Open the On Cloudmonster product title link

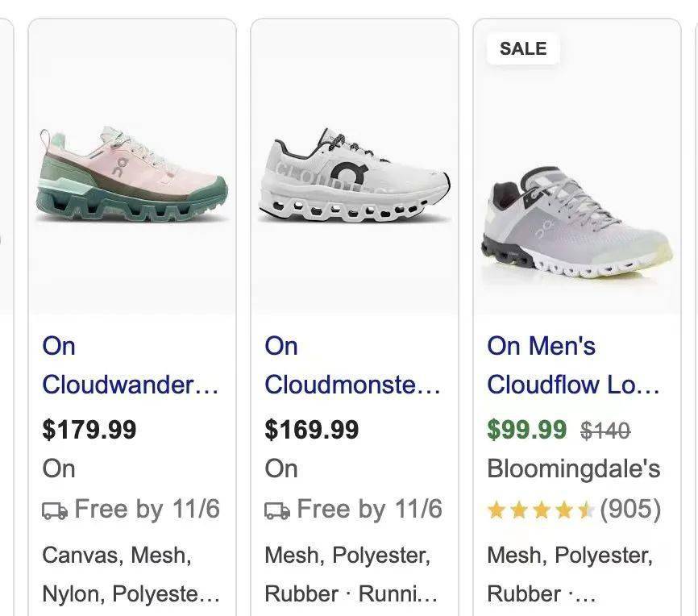point(352,365)
